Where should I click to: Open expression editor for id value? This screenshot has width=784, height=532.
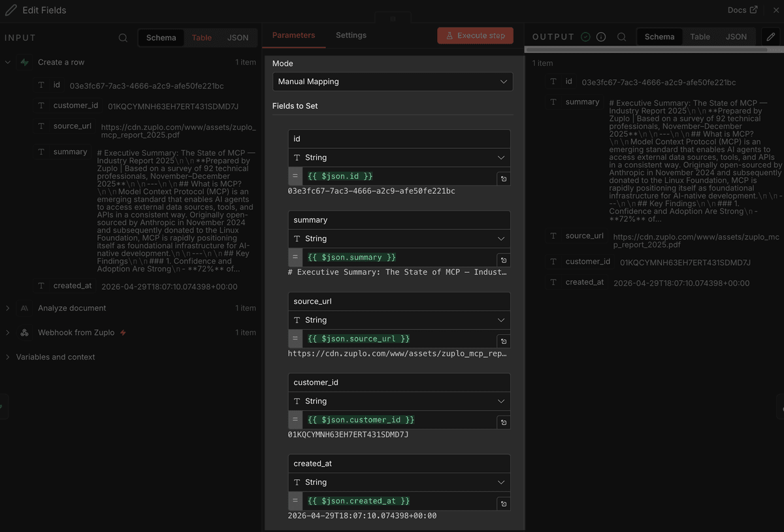pos(503,179)
